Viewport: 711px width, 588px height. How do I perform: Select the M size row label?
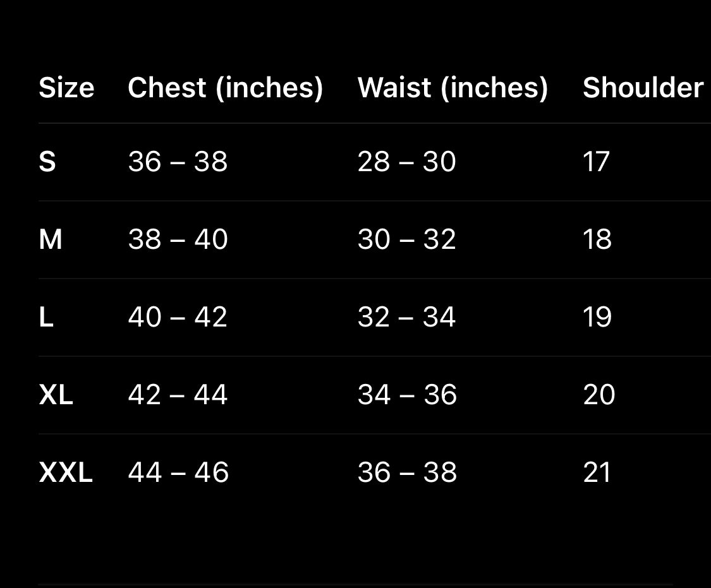[51, 239]
